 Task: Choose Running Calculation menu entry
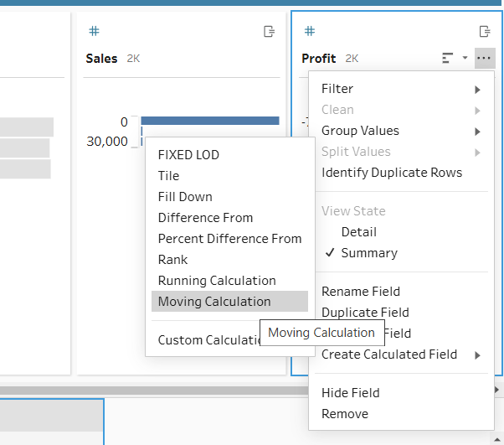(216, 281)
